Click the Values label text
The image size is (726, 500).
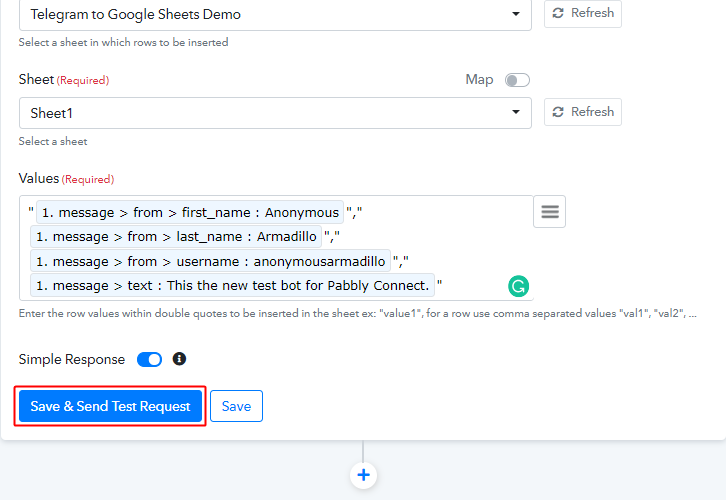[x=39, y=178]
